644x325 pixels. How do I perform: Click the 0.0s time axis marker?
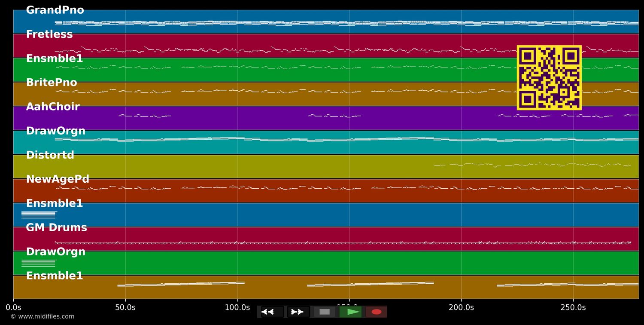coord(13,307)
